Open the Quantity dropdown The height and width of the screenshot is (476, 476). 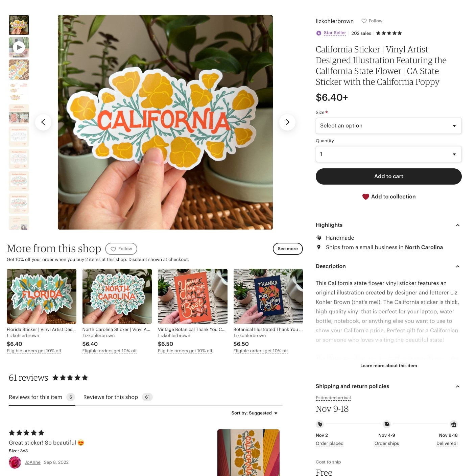388,154
